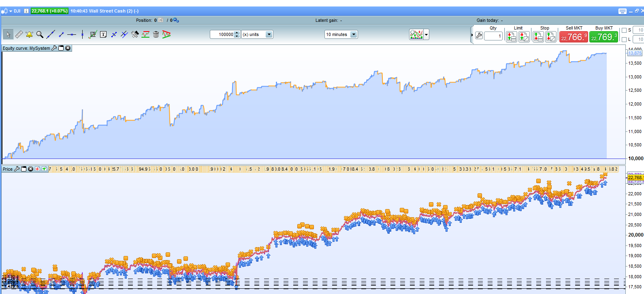The height and width of the screenshot is (294, 644).
Task: Choose the blue two-point segment tool
Action: [x=114, y=34]
